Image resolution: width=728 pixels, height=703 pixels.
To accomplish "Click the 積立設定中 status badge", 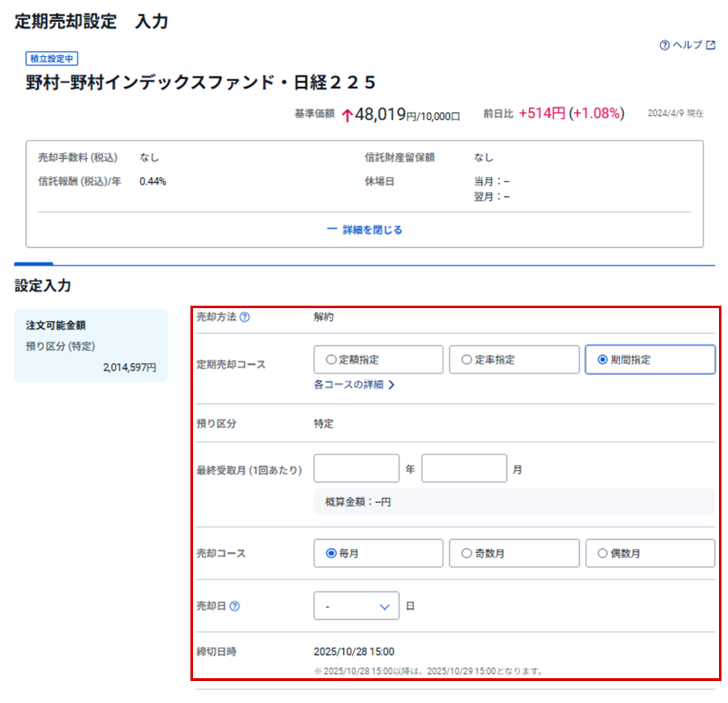I will (52, 59).
